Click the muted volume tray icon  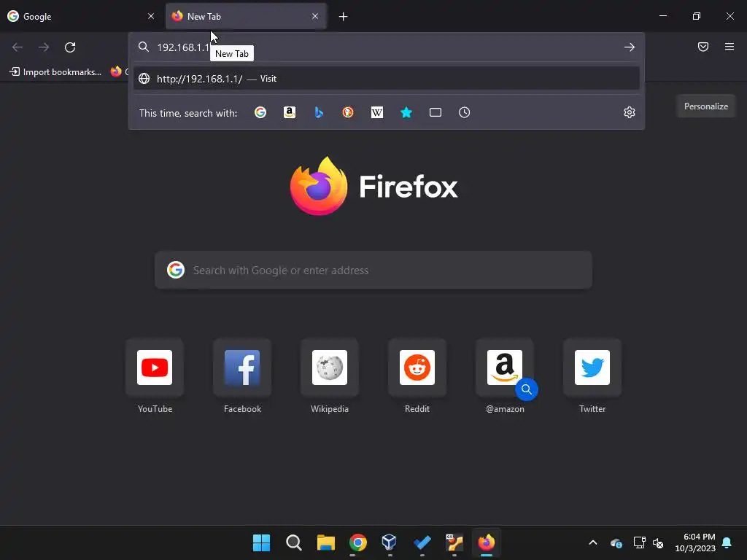pyautogui.click(x=659, y=542)
